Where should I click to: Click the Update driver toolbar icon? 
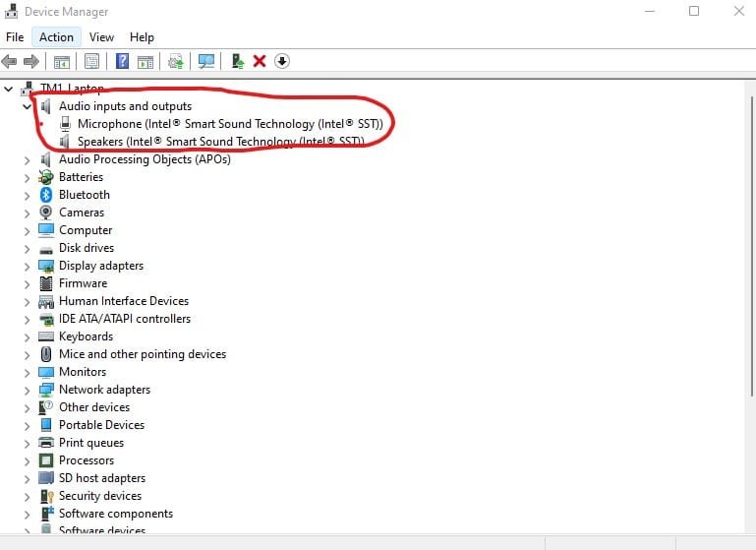click(x=238, y=61)
